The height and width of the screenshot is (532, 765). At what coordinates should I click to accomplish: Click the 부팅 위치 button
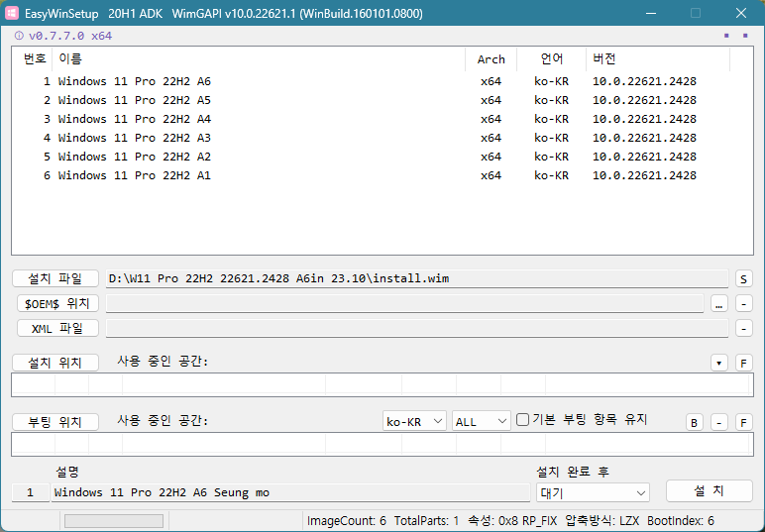click(x=55, y=422)
